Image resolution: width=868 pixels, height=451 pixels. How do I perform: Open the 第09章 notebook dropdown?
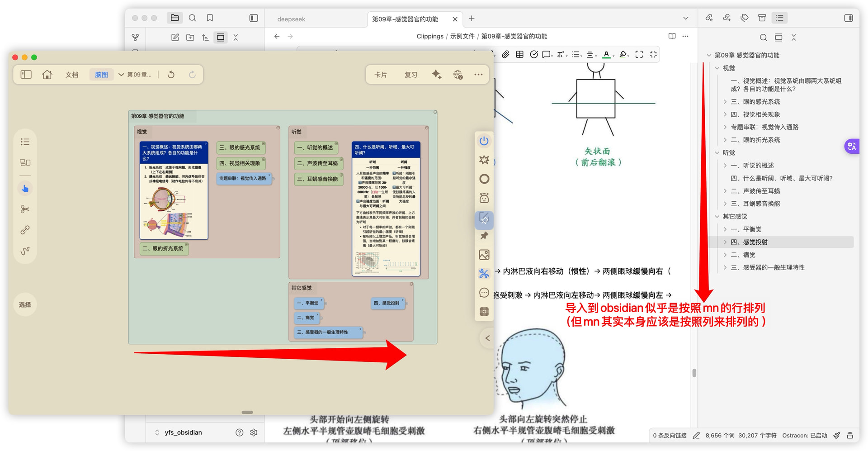[x=135, y=75]
